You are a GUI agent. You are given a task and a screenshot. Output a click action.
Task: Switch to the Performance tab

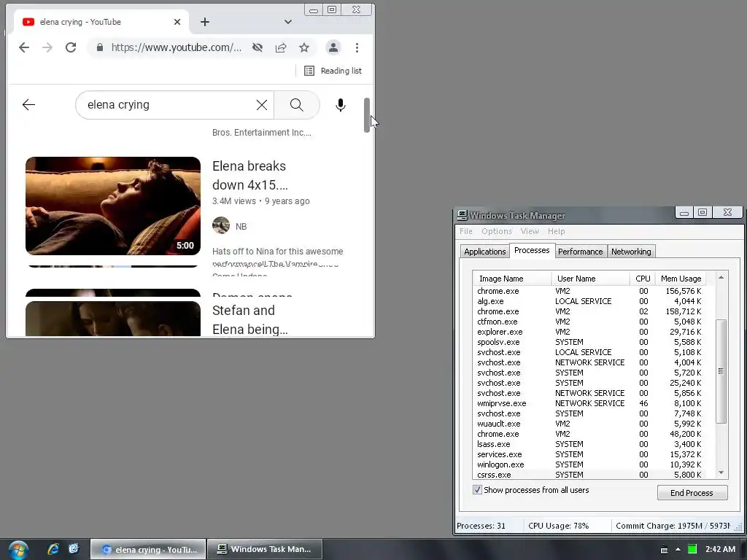[x=580, y=252]
